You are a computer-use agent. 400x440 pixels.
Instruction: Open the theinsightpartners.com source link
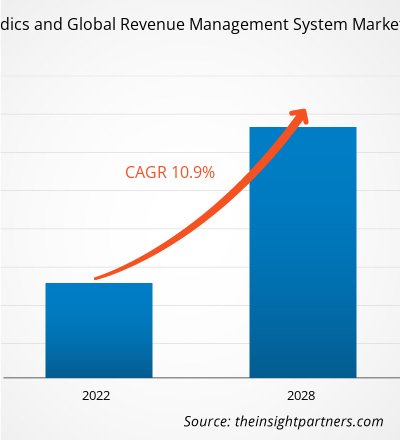(309, 421)
